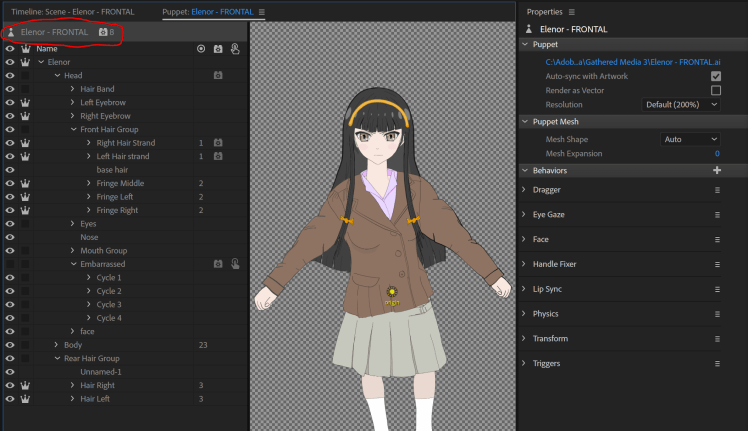Image resolution: width=748 pixels, height=431 pixels.
Task: Open the Lip Sync behavior menu icon
Action: click(x=716, y=289)
